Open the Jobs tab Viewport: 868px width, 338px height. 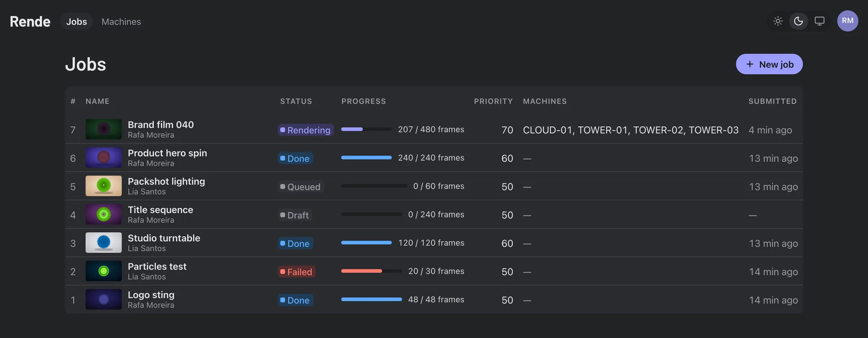coord(76,22)
